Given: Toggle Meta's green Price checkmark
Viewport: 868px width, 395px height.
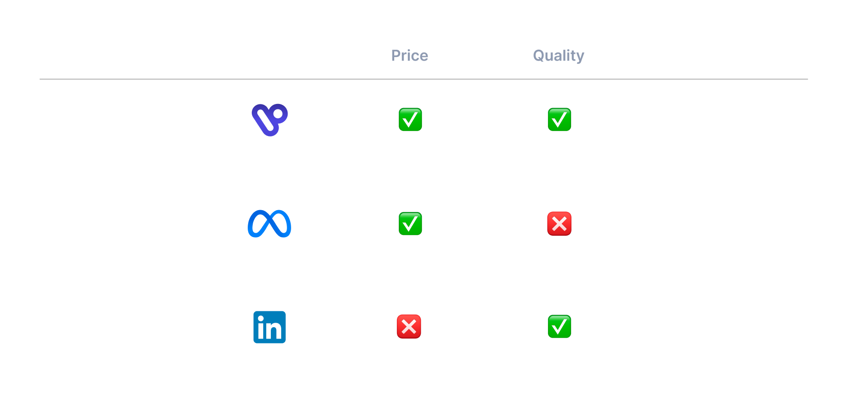Looking at the screenshot, I should 410,224.
